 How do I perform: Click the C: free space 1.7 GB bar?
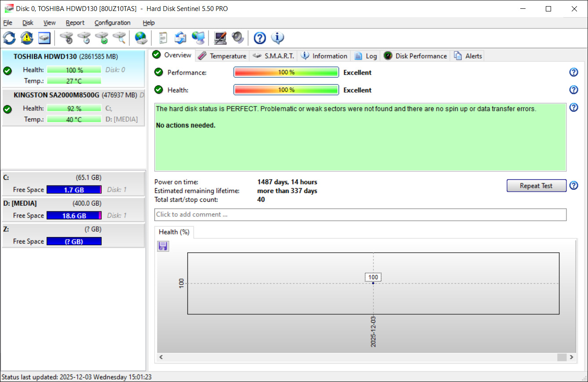click(74, 190)
